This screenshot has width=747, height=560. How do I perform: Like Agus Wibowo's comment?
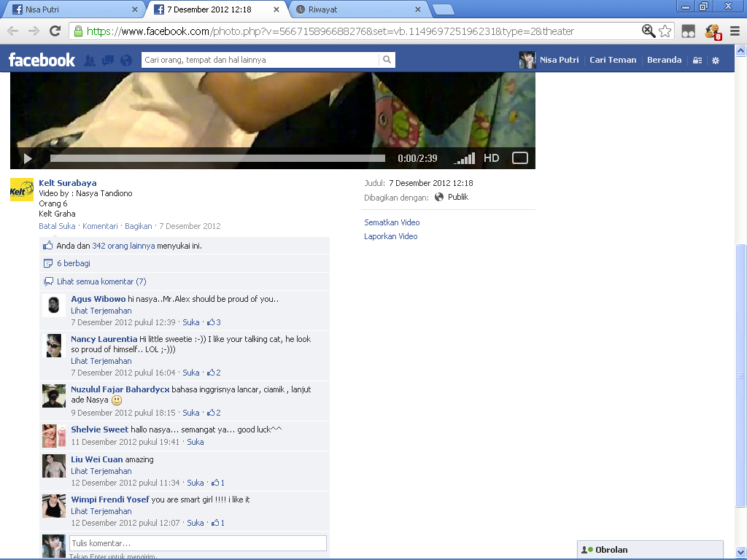coord(191,322)
